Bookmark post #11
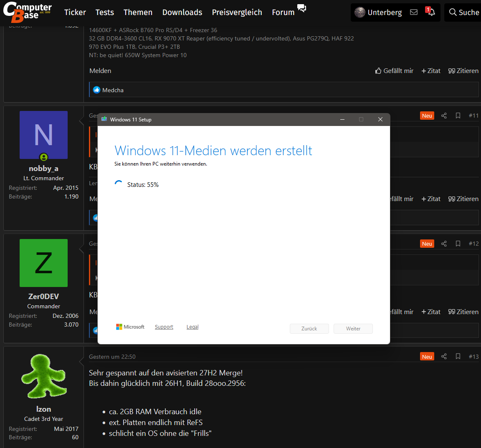 point(458,116)
